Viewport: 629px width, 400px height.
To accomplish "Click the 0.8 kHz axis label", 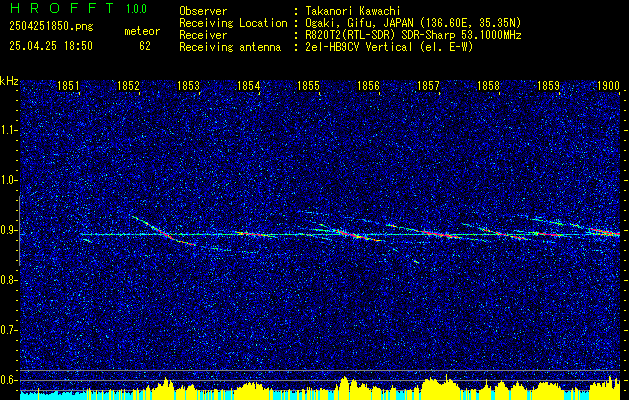I will 9,280.
